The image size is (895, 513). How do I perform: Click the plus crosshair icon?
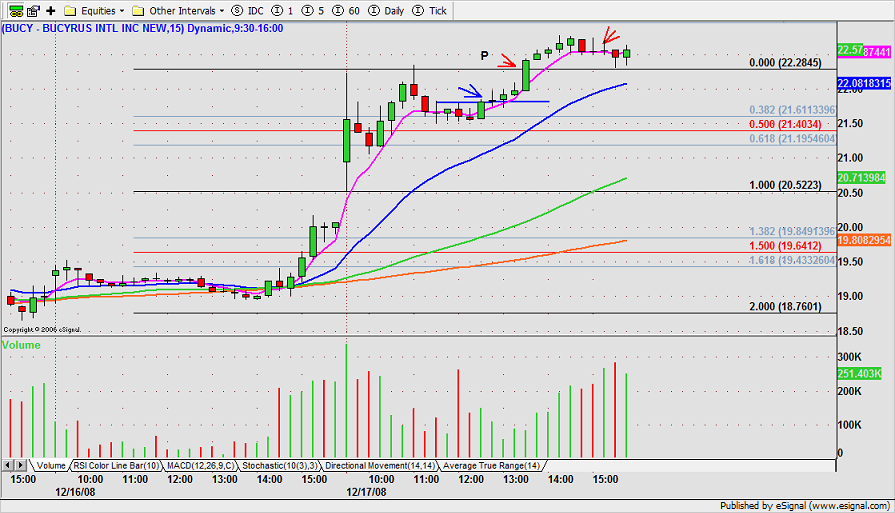[51, 10]
